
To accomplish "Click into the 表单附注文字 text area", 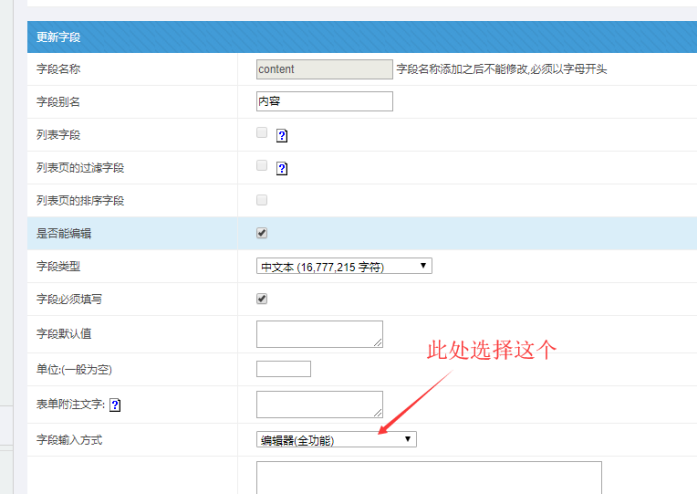I will point(318,403).
